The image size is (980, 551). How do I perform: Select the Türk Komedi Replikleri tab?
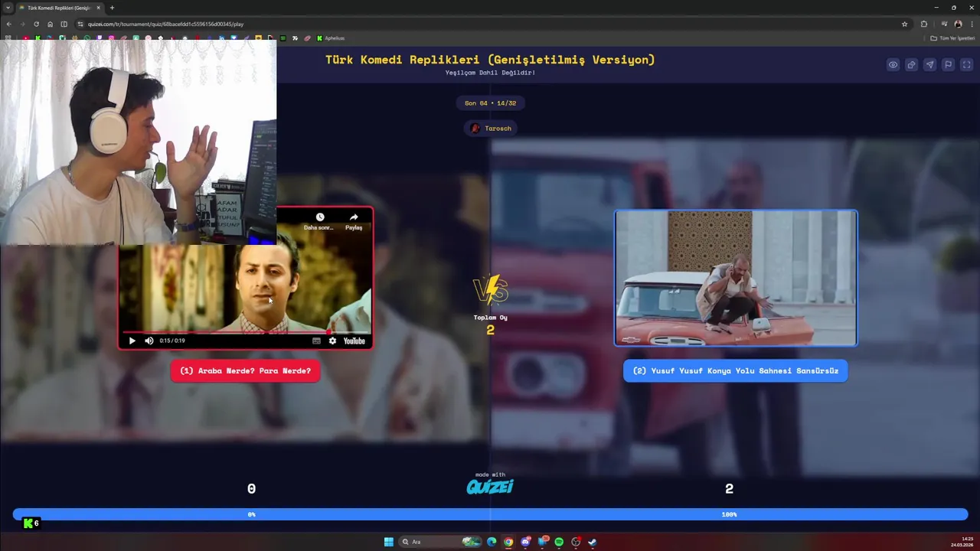point(59,8)
